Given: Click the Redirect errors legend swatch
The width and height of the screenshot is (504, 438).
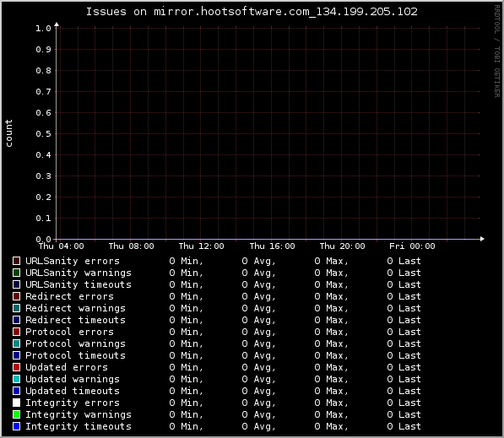Looking at the screenshot, I should 16,296.
